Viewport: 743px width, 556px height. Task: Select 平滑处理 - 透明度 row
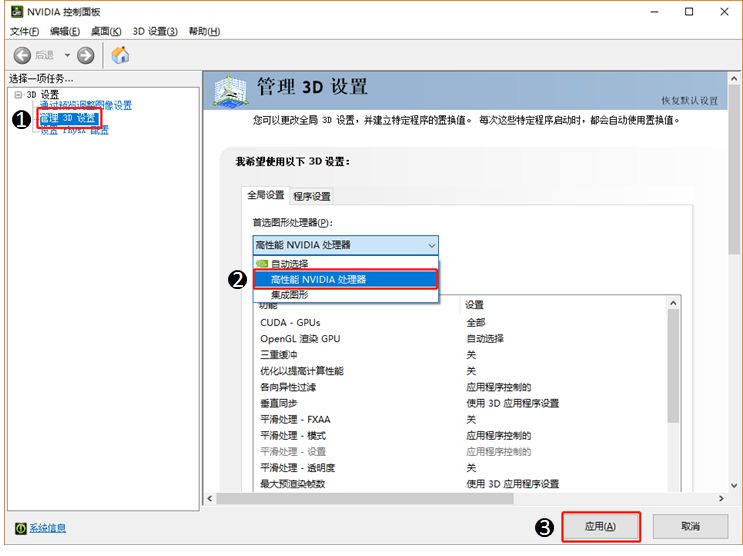point(460,468)
